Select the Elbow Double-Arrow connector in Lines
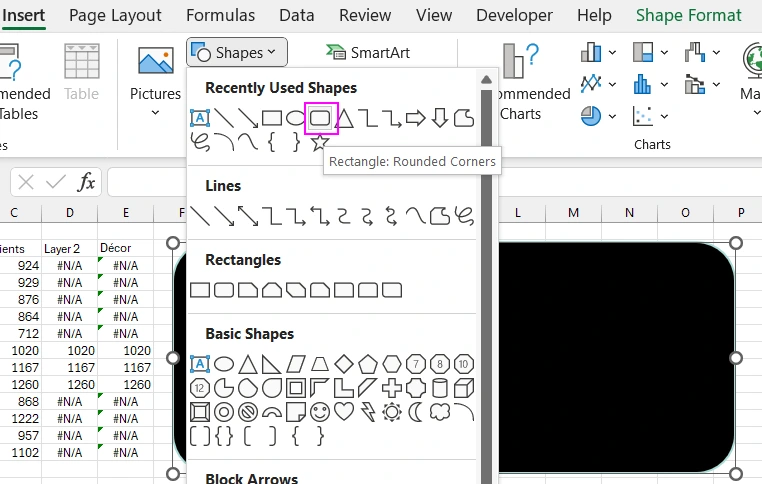 point(320,216)
